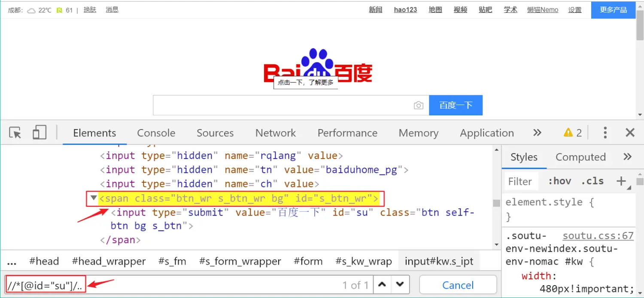Viewport: 644px width, 298px height.
Task: Go to previous search result arrow
Action: click(x=383, y=285)
